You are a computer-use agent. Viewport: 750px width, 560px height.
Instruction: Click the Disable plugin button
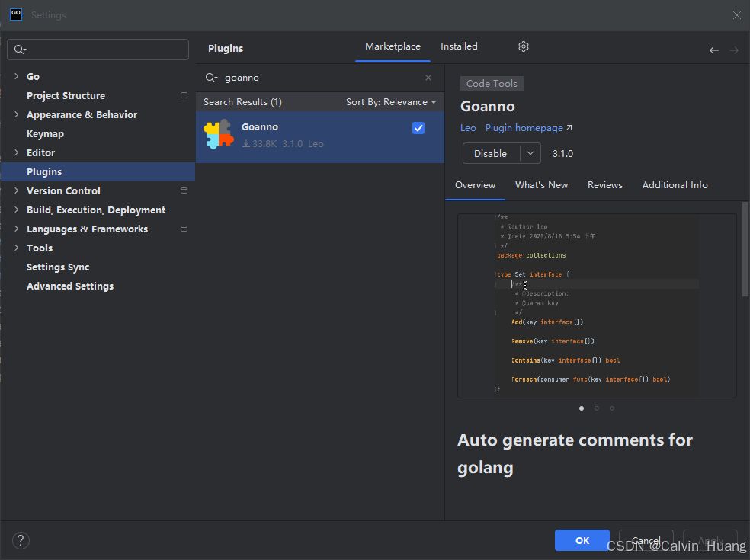pyautogui.click(x=491, y=153)
